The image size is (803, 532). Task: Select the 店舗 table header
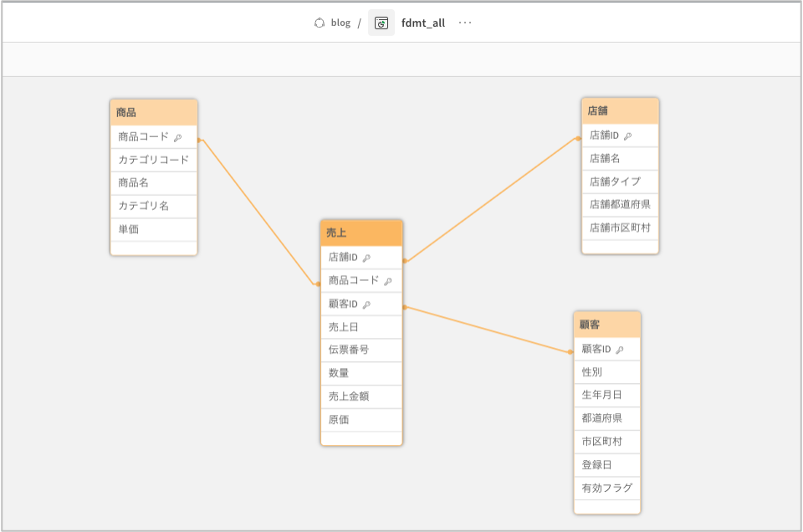(x=620, y=110)
